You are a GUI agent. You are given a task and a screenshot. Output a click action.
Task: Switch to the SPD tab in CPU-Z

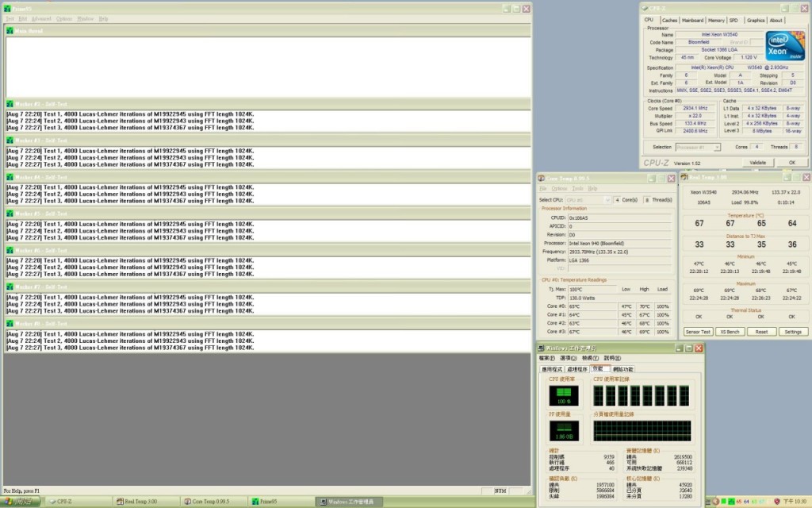(x=733, y=20)
